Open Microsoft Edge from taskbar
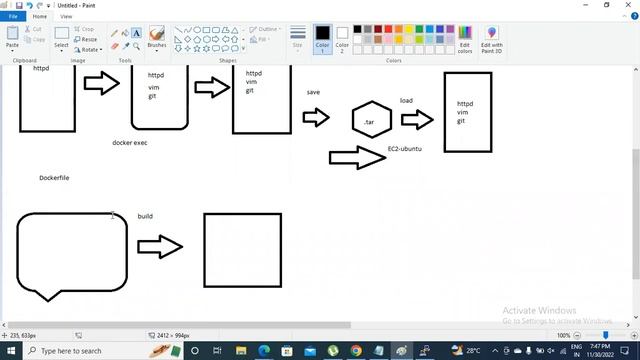 [x=264, y=351]
